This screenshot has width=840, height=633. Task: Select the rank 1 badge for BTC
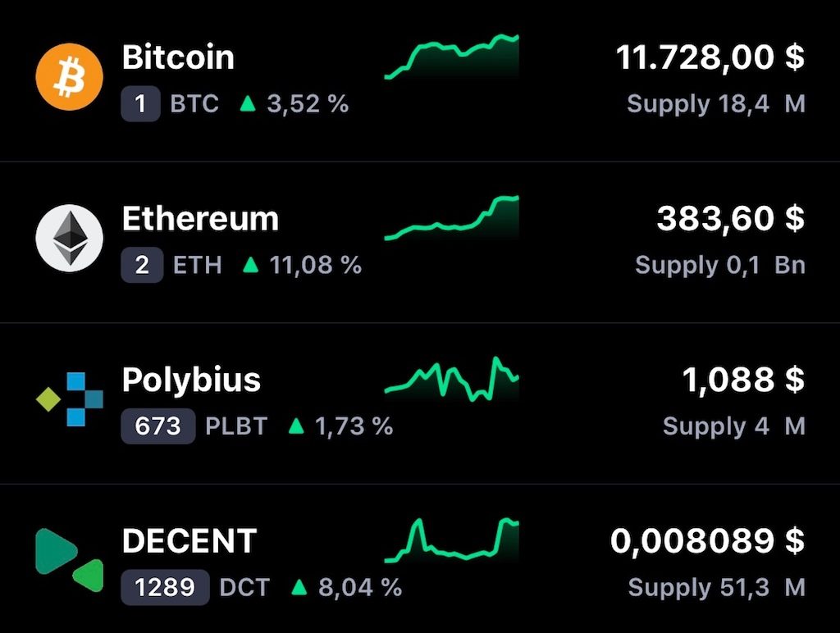tap(140, 103)
